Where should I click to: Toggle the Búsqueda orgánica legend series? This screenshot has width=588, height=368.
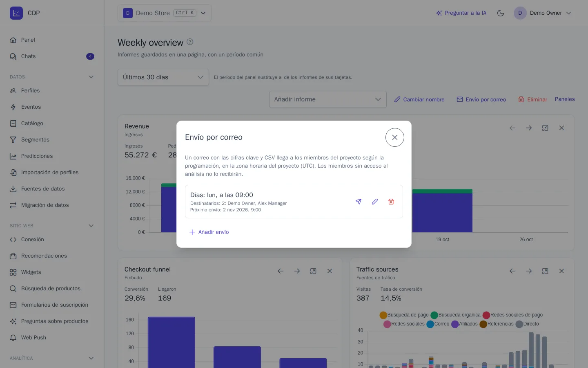pos(455,315)
